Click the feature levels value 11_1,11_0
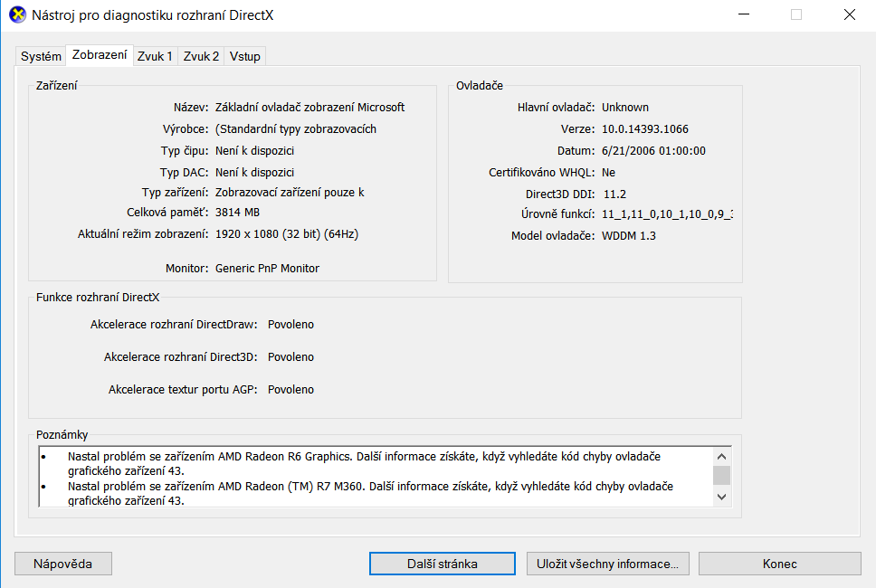This screenshot has height=588, width=876. (x=667, y=213)
